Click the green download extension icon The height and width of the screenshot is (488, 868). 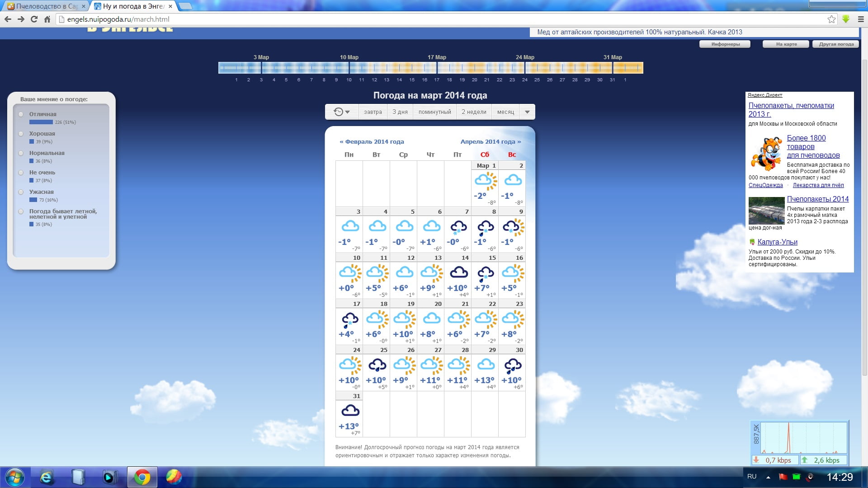pyautogui.click(x=846, y=19)
